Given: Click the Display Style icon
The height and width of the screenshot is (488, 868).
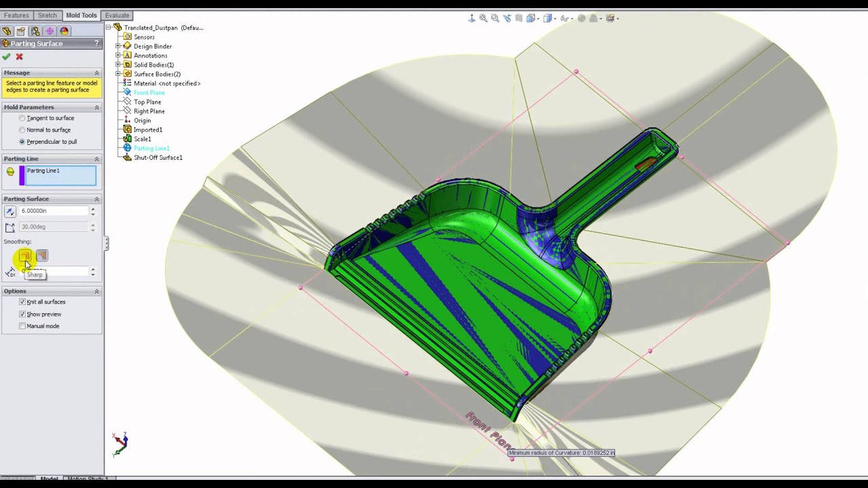Looking at the screenshot, I should click(547, 18).
